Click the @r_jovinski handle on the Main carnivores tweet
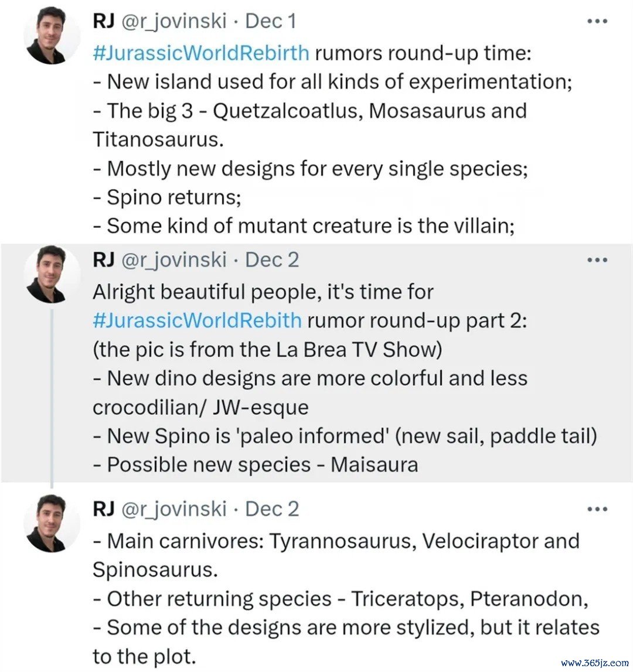This screenshot has height=672, width=633. [x=173, y=509]
